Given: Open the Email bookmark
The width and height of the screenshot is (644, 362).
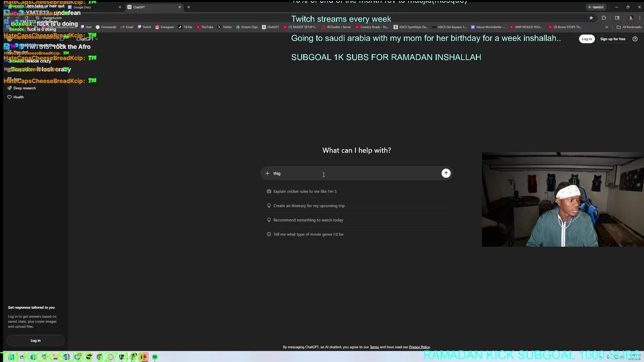Looking at the screenshot, I should pyautogui.click(x=127, y=27).
